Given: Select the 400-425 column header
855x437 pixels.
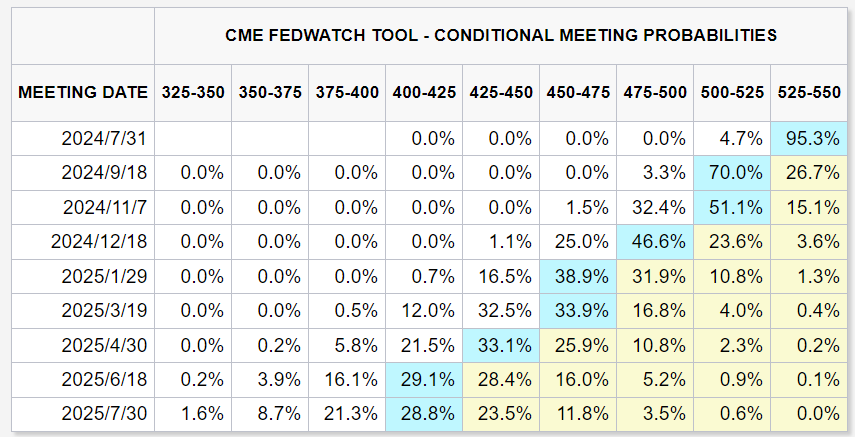Looking at the screenshot, I should [x=424, y=92].
